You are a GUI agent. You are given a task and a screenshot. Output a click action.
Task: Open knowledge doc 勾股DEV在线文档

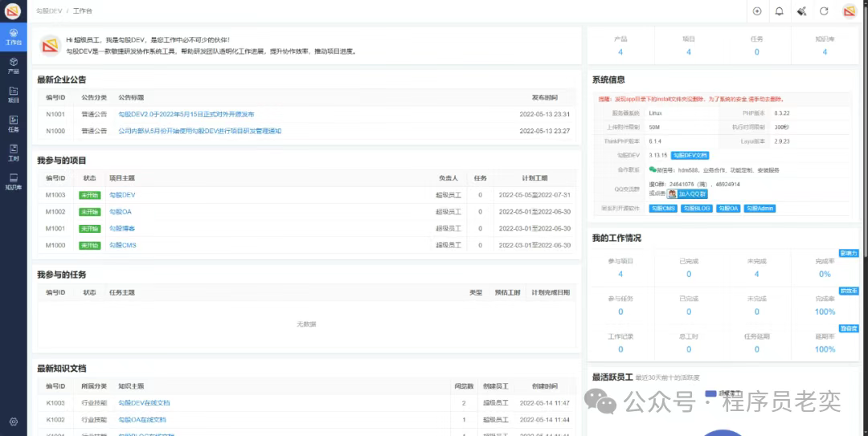click(x=144, y=402)
